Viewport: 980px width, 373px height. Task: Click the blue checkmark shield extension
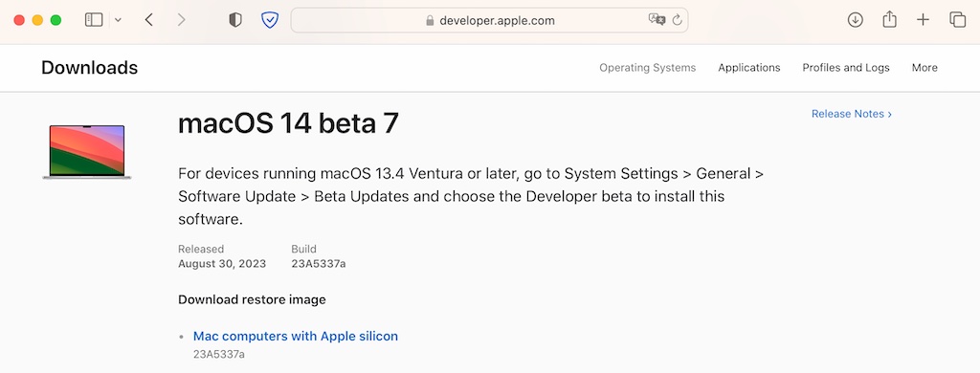pos(269,20)
